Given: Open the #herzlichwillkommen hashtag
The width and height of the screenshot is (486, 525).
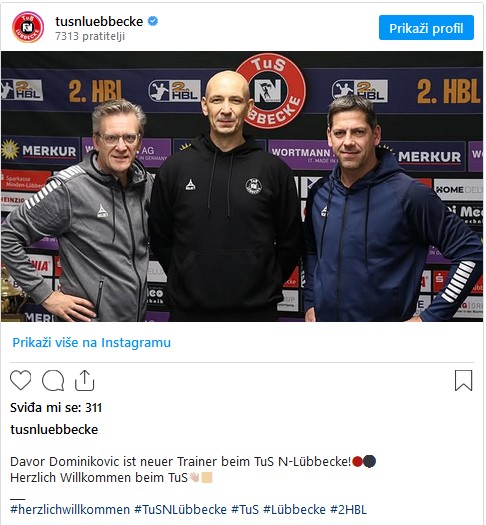Looking at the screenshot, I should tap(70, 509).
